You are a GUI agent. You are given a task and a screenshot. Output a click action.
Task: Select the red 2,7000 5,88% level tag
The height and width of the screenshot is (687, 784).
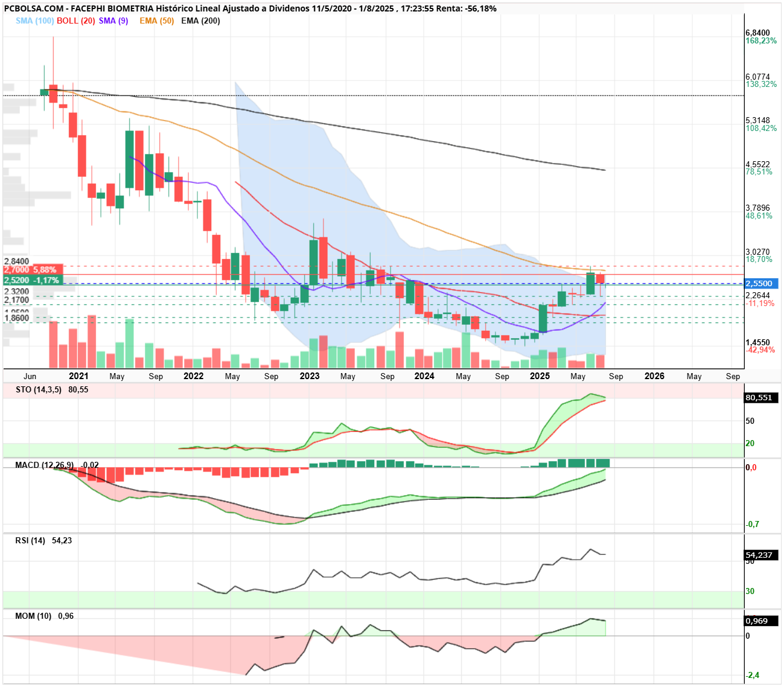coord(32,270)
